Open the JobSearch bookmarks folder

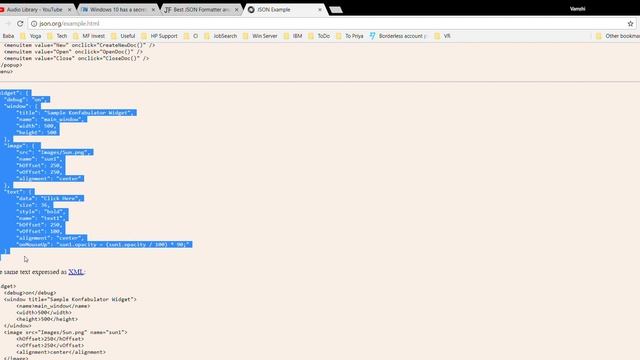tap(220, 36)
